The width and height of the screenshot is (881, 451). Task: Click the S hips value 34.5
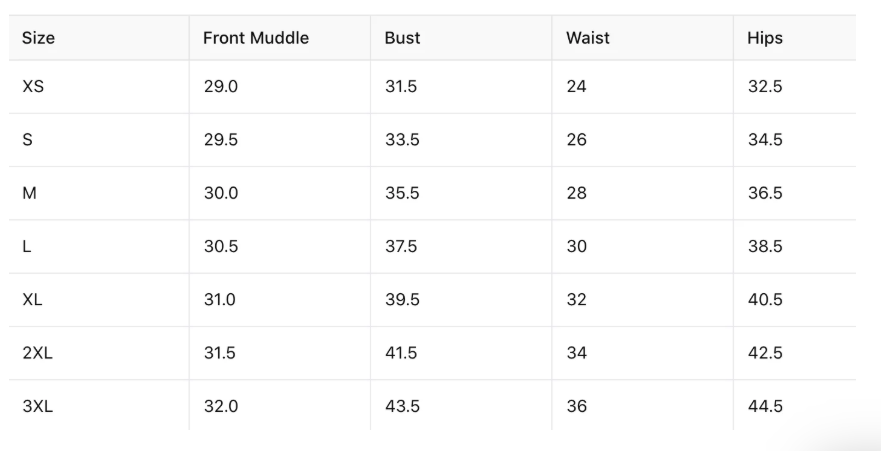(x=765, y=140)
